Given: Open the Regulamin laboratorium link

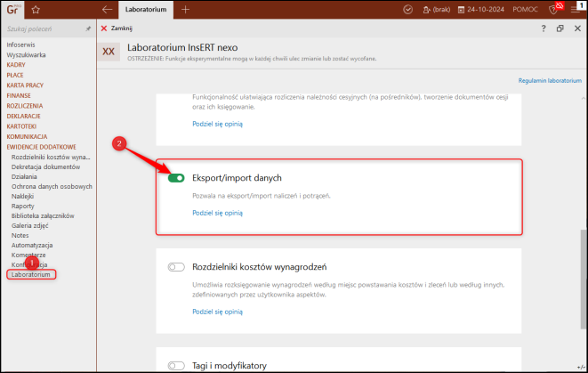Looking at the screenshot, I should pos(550,81).
